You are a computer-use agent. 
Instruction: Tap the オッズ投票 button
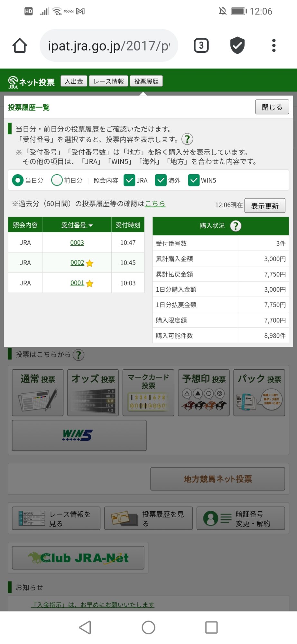click(93, 393)
